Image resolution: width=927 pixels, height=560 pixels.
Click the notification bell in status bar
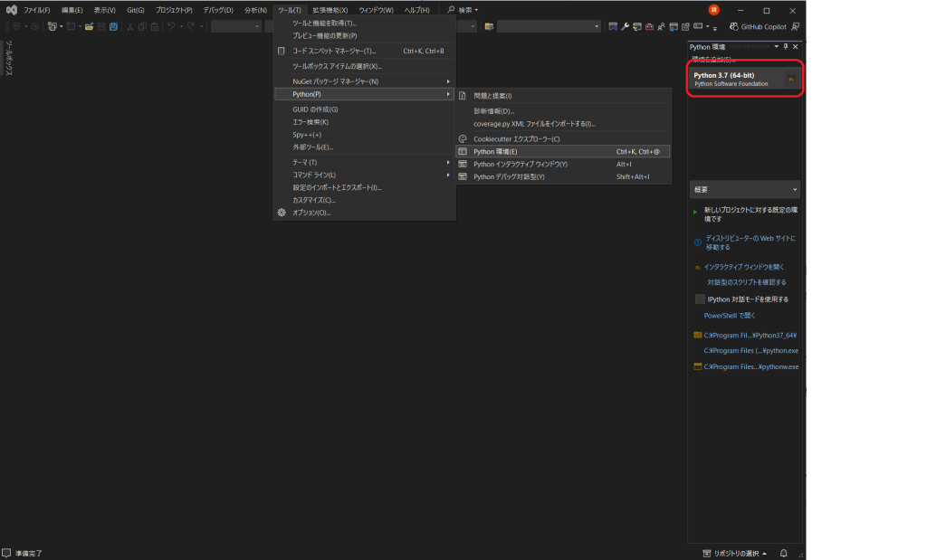(x=783, y=553)
